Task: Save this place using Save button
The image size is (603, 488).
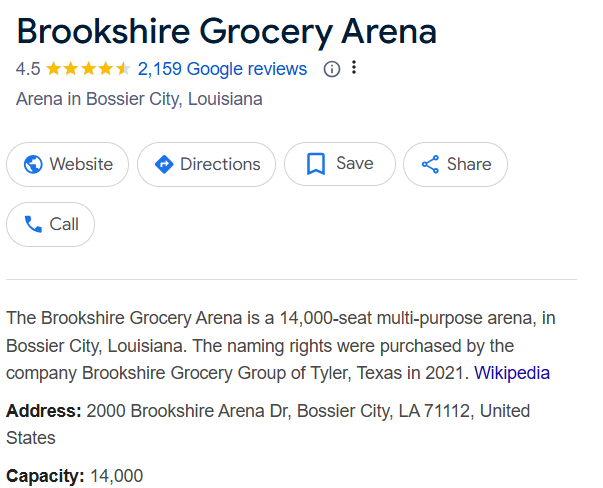Action: (340, 165)
